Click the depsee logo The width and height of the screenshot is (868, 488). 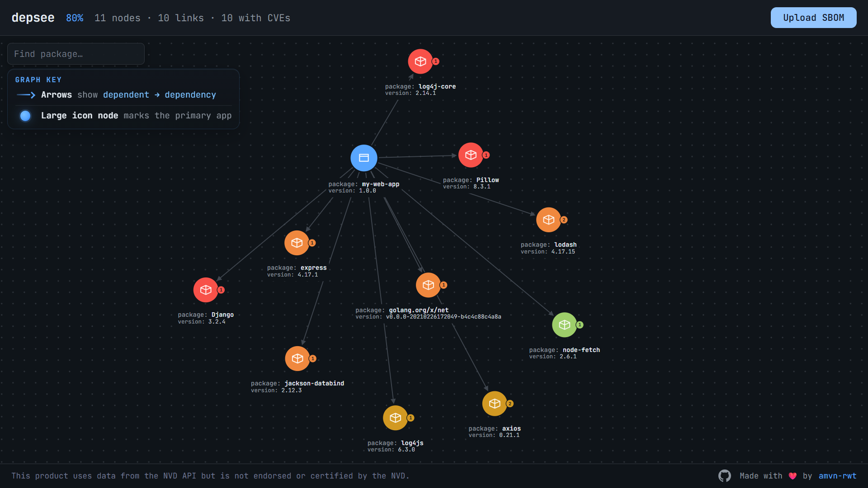[33, 18]
